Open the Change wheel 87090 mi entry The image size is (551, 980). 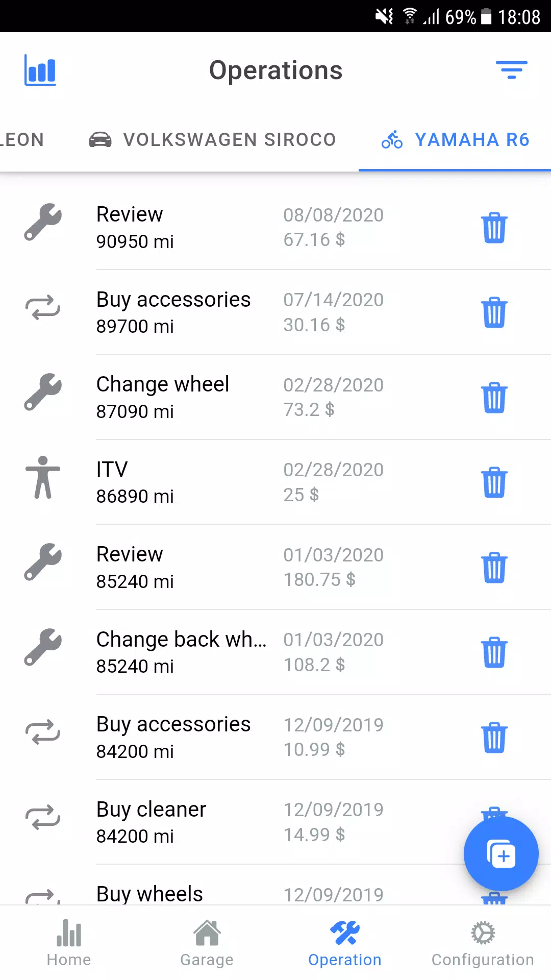275,398
